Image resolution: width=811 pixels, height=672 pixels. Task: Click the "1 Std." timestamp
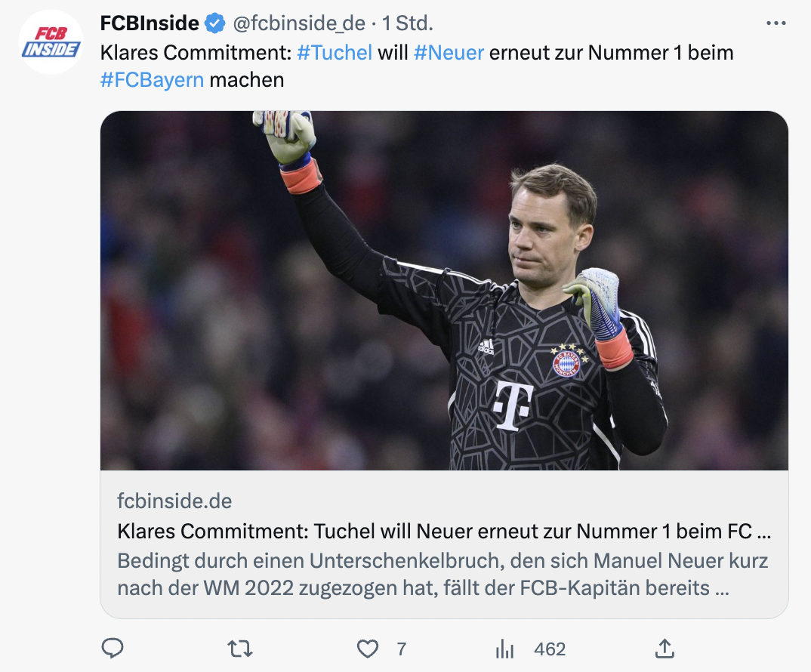(408, 24)
